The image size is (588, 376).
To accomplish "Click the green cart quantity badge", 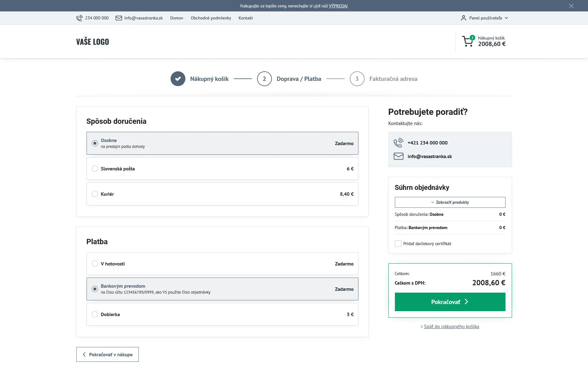I will [472, 37].
